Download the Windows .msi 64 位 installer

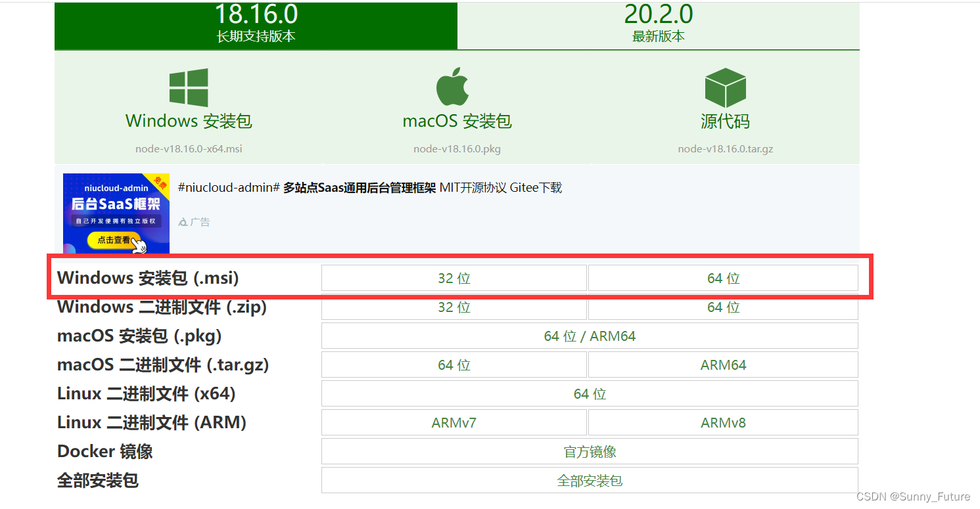click(x=723, y=278)
